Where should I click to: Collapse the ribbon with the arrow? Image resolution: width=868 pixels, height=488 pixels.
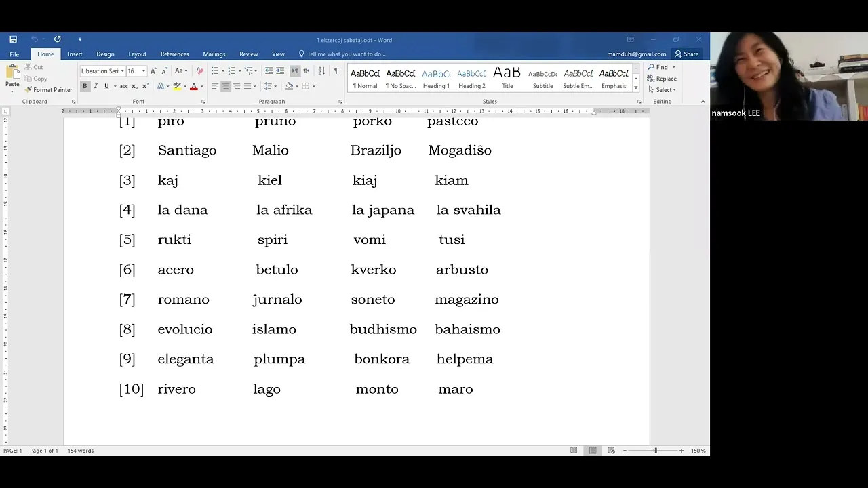[x=703, y=102]
